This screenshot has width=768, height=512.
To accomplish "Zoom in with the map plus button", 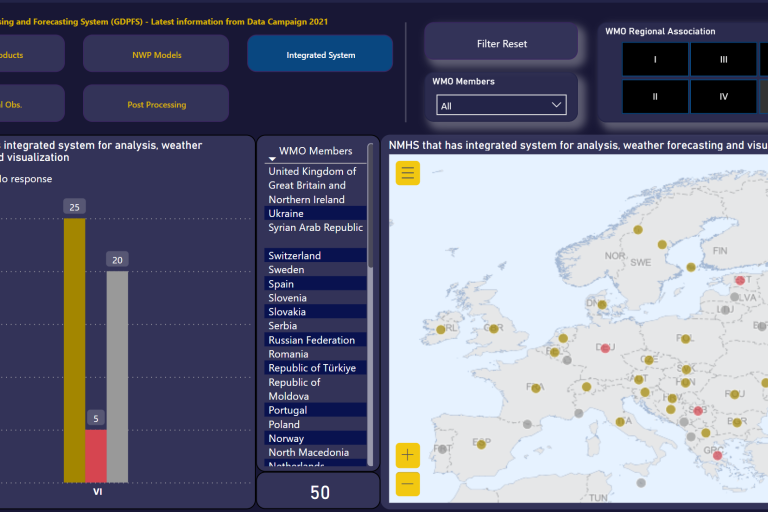I will 407,455.
